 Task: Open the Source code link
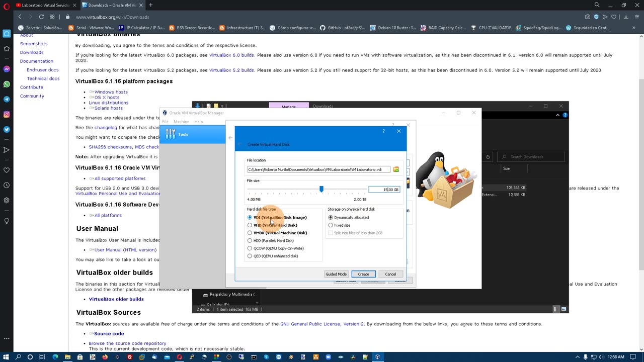tap(109, 334)
